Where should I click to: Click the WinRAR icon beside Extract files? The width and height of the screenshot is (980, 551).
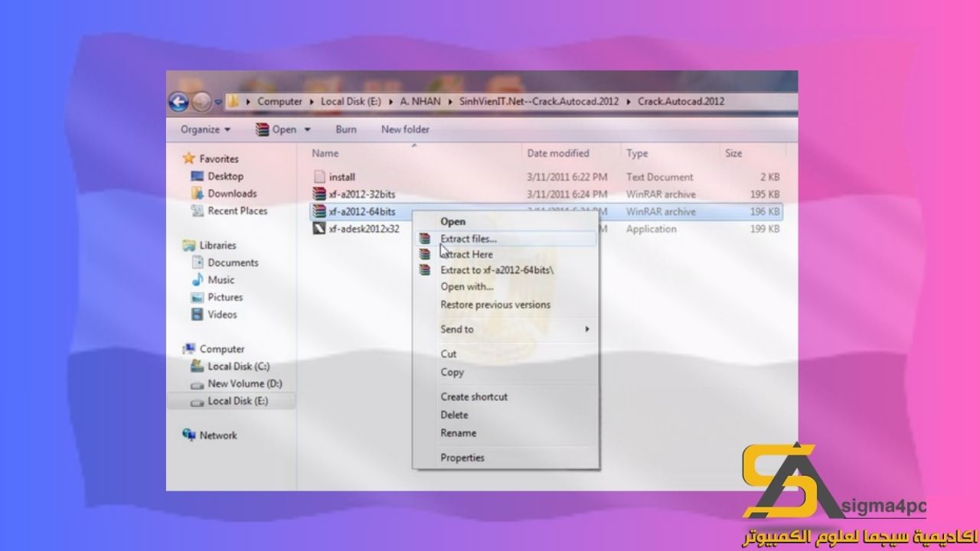pyautogui.click(x=425, y=239)
